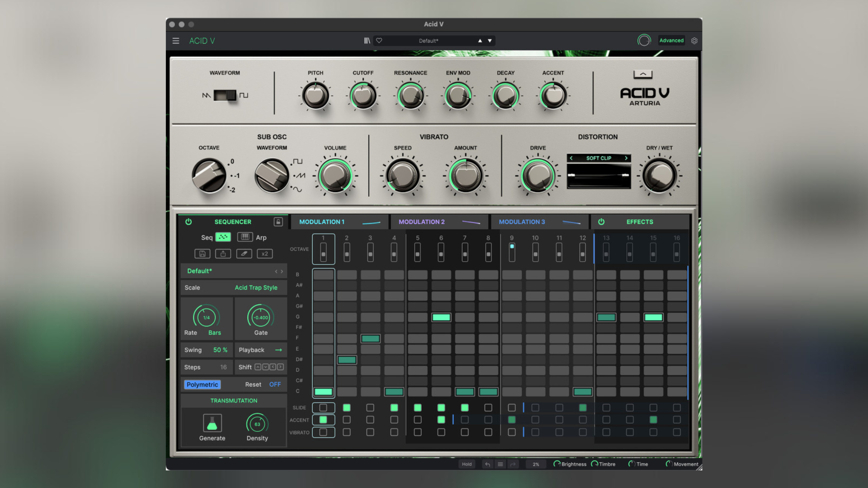This screenshot has height=488, width=868.
Task: Click the export/share sequence icon
Action: click(x=223, y=253)
